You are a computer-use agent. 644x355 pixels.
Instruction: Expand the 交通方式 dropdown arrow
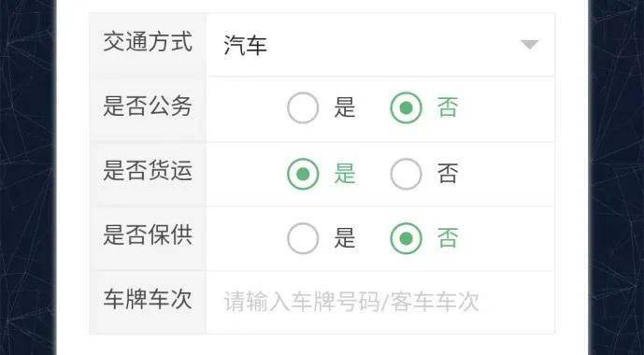tap(529, 45)
